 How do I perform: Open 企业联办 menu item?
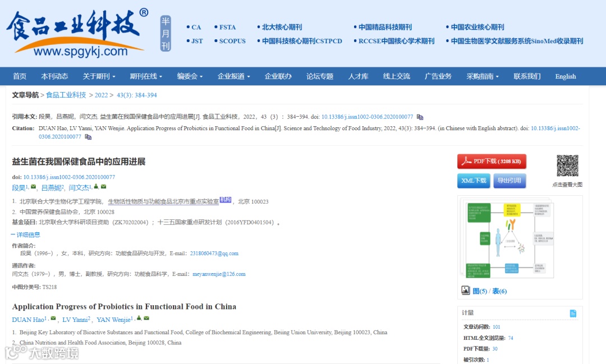click(x=278, y=76)
